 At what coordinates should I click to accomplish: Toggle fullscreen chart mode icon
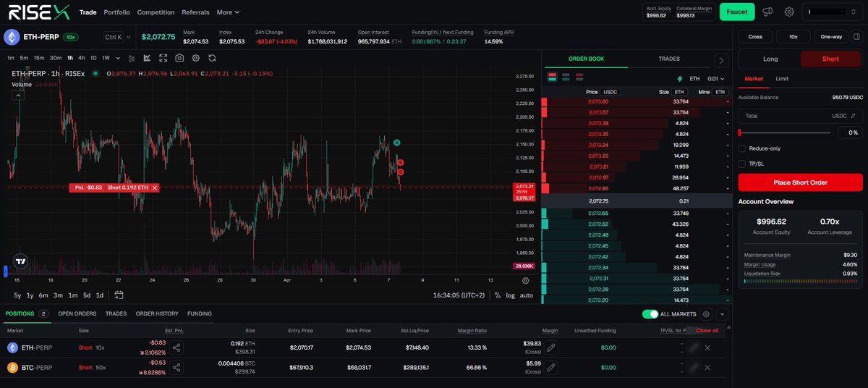coord(163,57)
